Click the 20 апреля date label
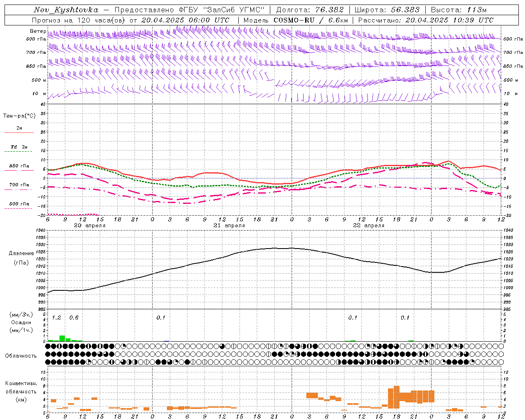The height and width of the screenshot is (420, 525). [x=89, y=226]
